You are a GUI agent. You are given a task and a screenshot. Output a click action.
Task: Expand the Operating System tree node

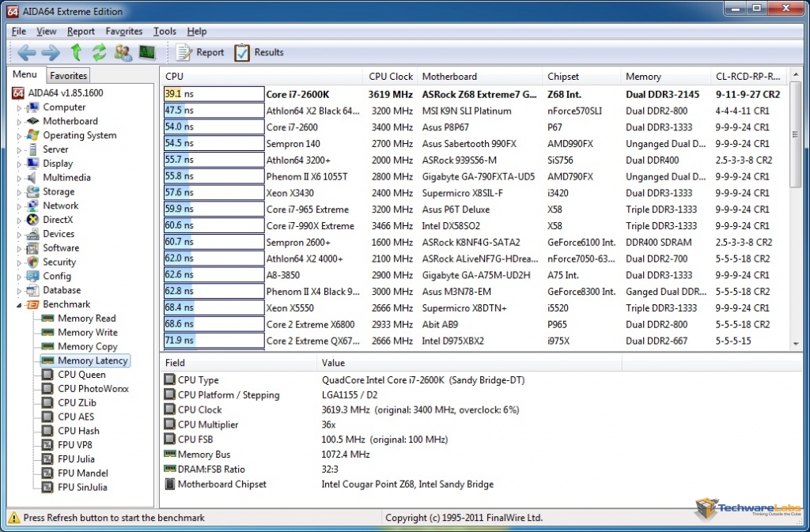click(19, 136)
